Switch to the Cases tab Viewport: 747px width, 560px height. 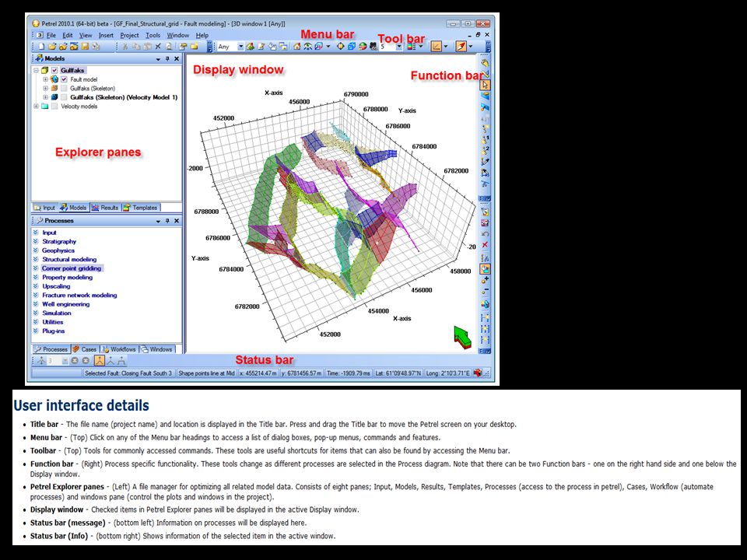point(85,349)
